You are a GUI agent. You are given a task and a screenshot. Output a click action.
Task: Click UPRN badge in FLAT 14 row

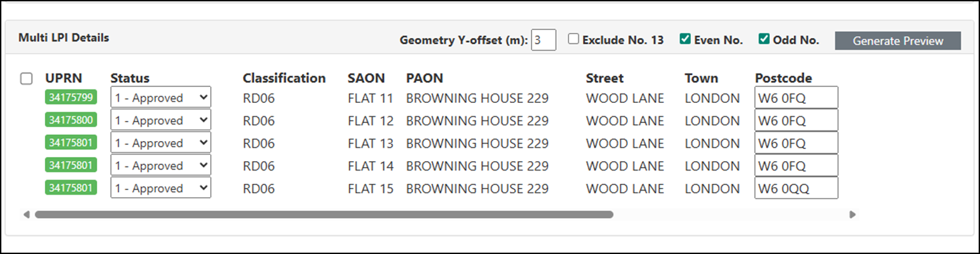[71, 165]
